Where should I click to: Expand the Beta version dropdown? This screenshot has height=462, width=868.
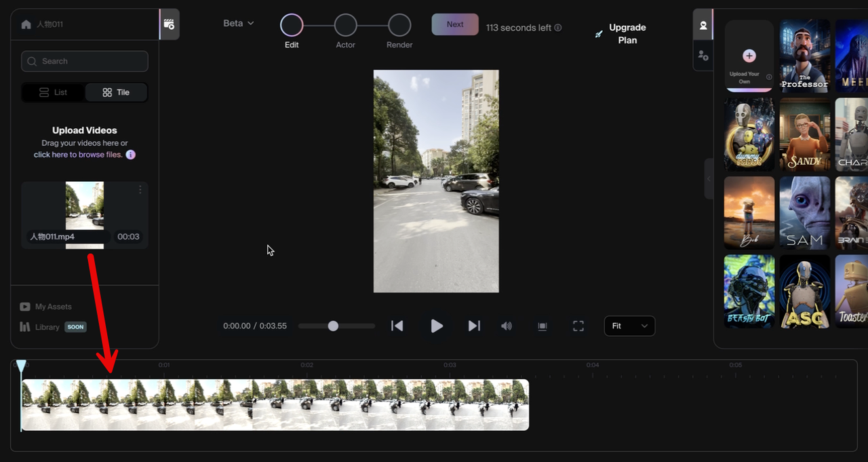click(239, 23)
